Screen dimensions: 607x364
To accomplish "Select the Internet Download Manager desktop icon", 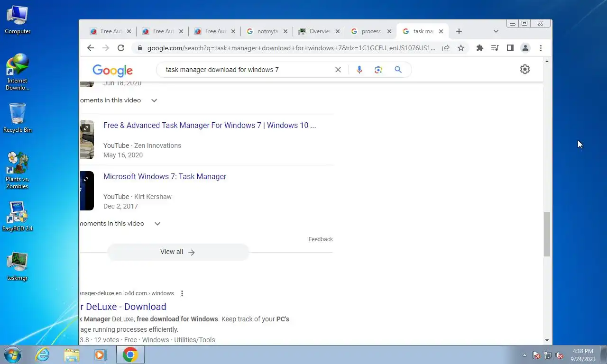I will point(18,72).
